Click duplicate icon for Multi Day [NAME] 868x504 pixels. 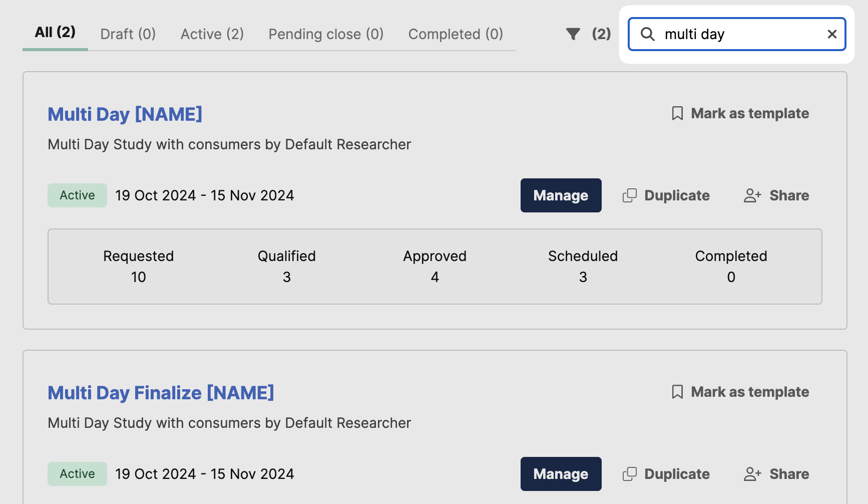click(630, 195)
